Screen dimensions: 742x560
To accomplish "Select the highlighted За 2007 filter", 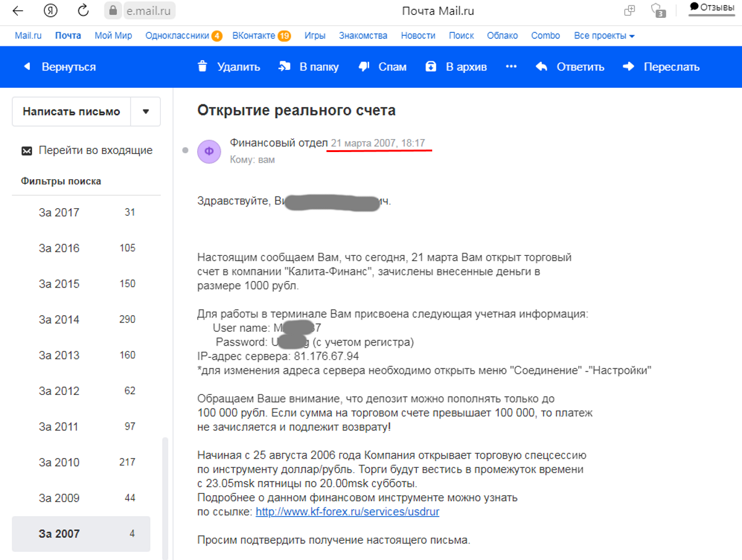I will 81,534.
